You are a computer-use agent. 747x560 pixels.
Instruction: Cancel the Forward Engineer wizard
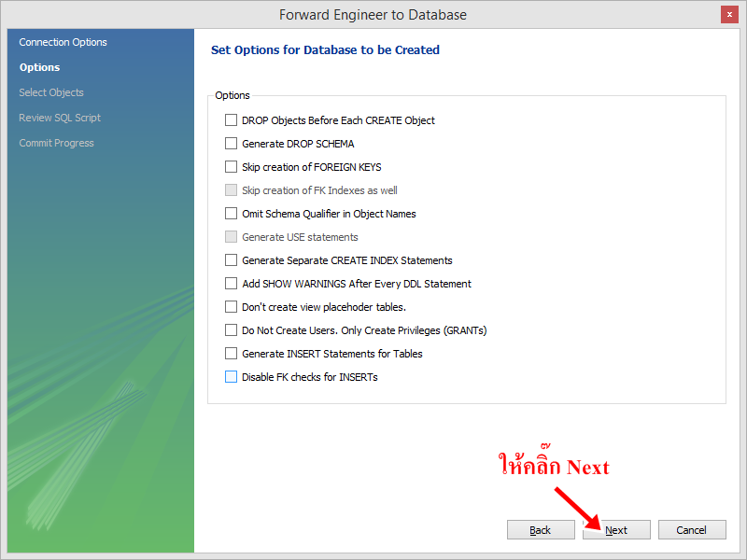692,529
